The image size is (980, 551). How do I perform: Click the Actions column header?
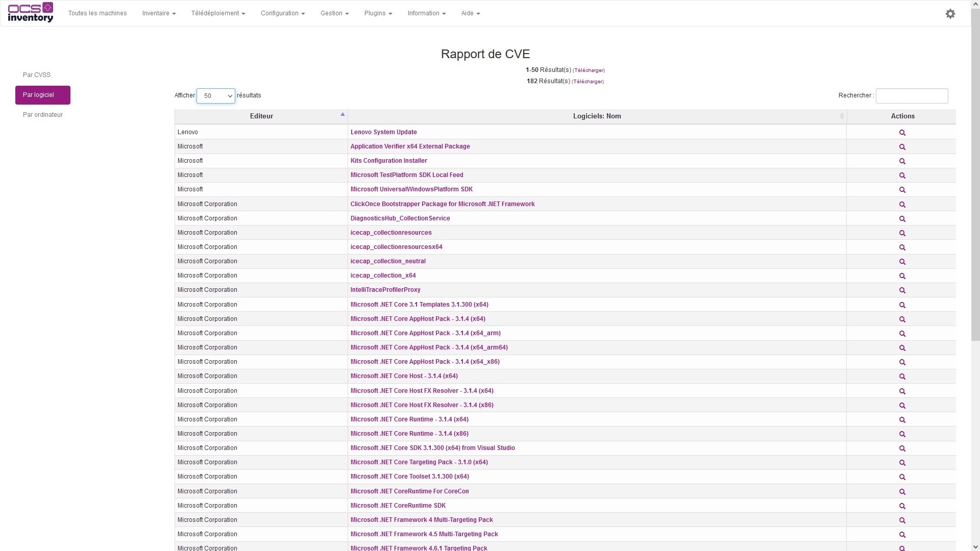click(x=902, y=116)
